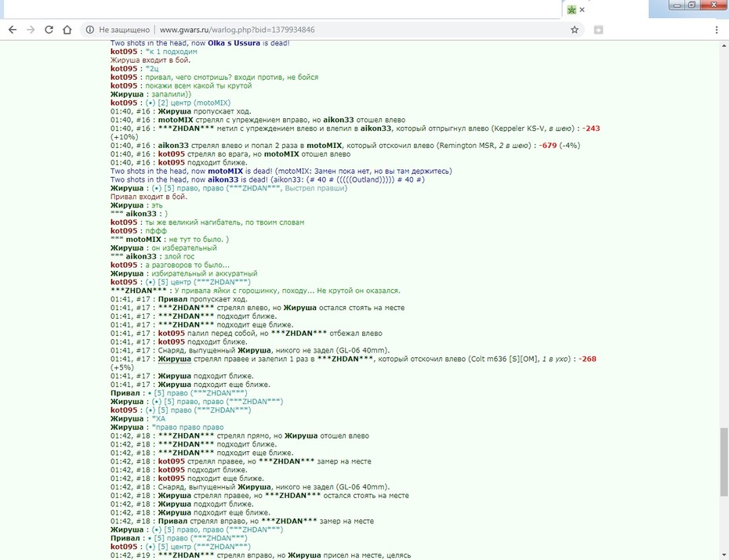Click 'злой гос' message by aikon33
This screenshot has height=560, width=729.
(x=180, y=257)
